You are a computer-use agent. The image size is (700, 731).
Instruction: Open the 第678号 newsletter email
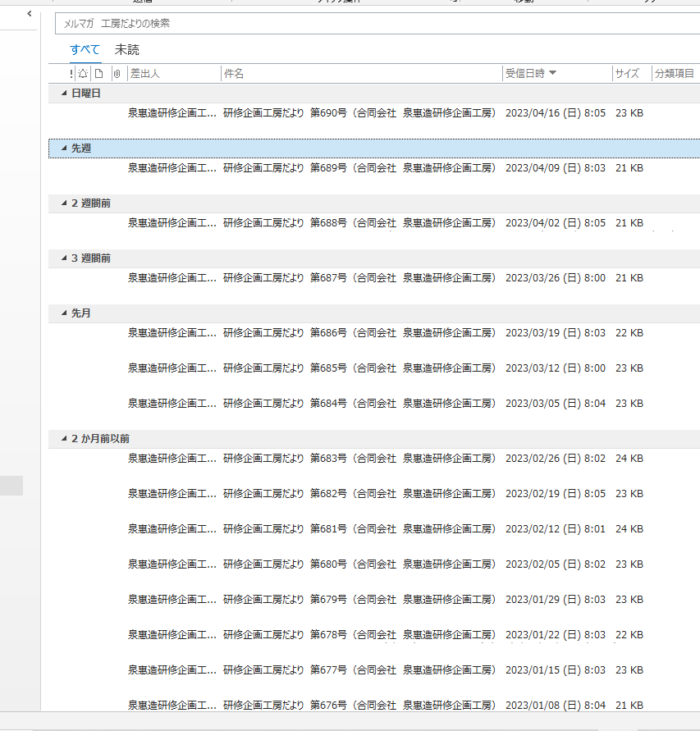pyautogui.click(x=374, y=635)
